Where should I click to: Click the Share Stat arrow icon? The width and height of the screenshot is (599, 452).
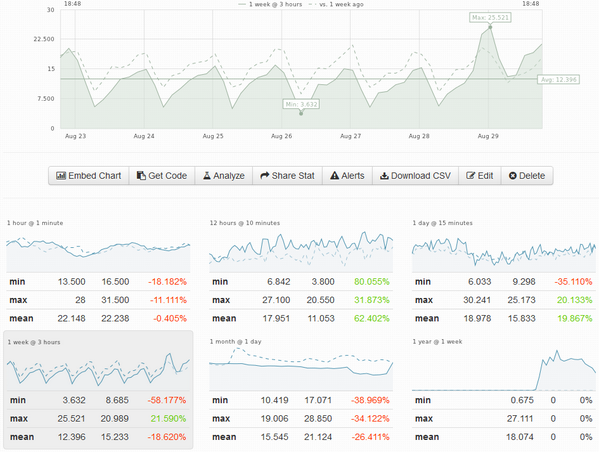pyautogui.click(x=264, y=176)
